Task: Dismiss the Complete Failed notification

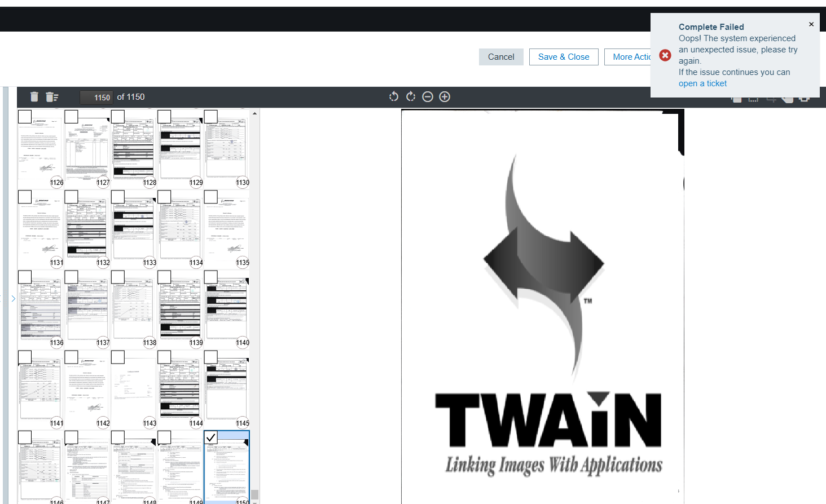Action: click(x=811, y=24)
